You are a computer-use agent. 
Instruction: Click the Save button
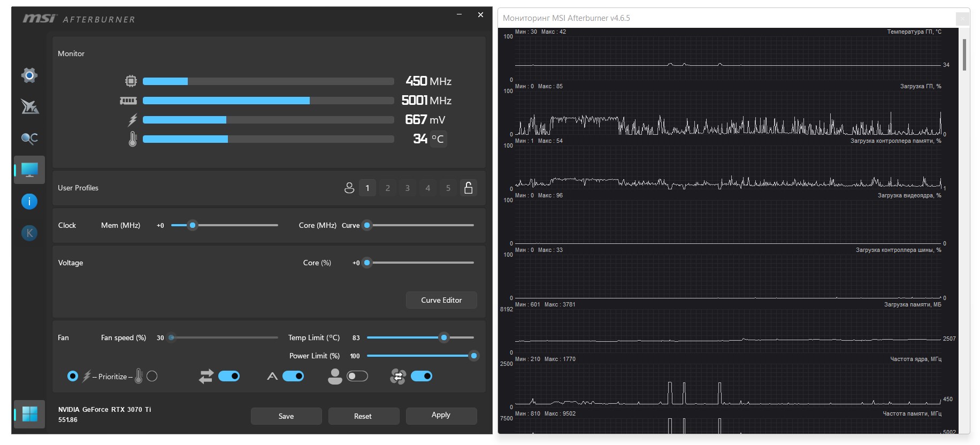286,416
